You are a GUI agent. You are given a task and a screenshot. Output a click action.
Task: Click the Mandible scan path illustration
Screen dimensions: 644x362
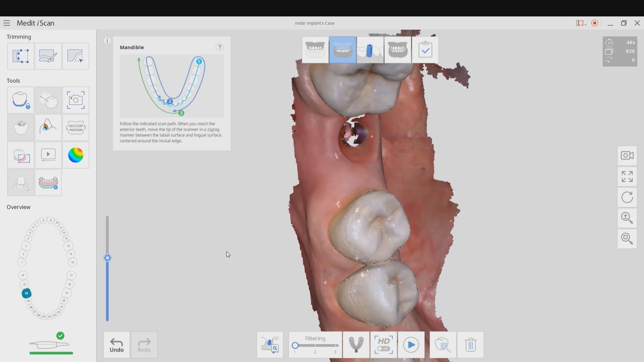172,86
